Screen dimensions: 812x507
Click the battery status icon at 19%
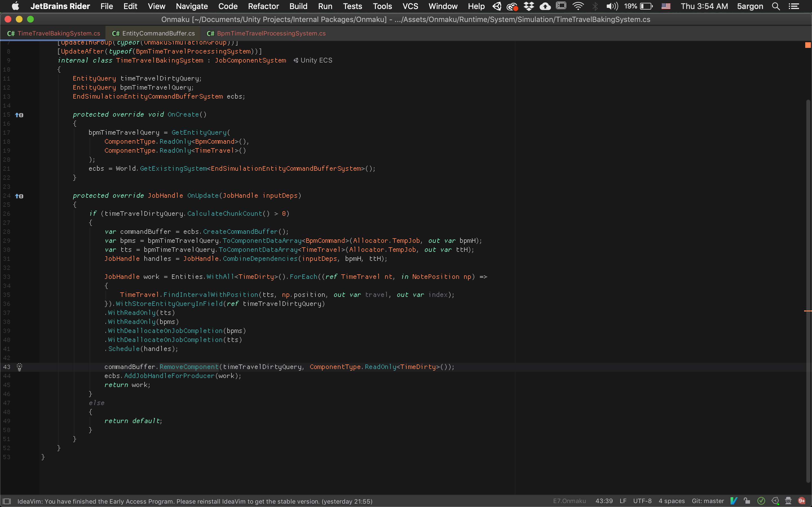[x=646, y=6]
